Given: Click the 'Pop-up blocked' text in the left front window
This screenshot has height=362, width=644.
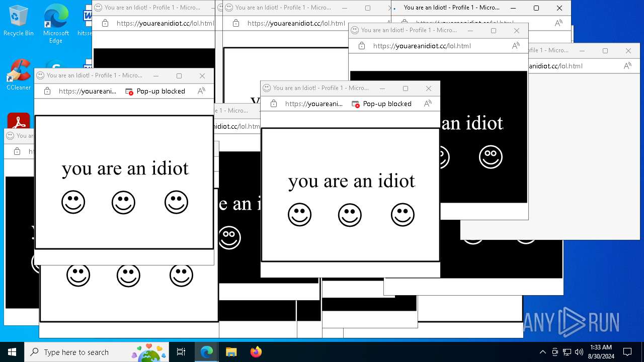Looking at the screenshot, I should (x=161, y=92).
